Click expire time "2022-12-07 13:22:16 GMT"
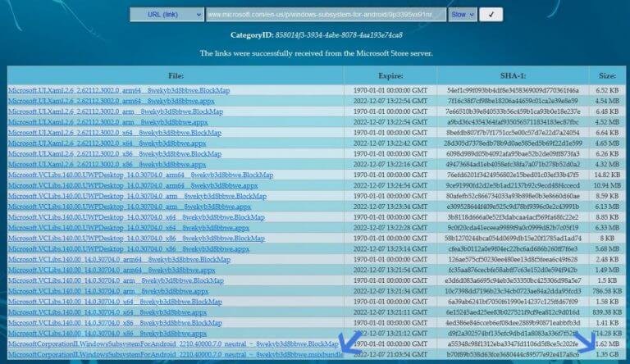This screenshot has width=630, height=364. point(390,164)
